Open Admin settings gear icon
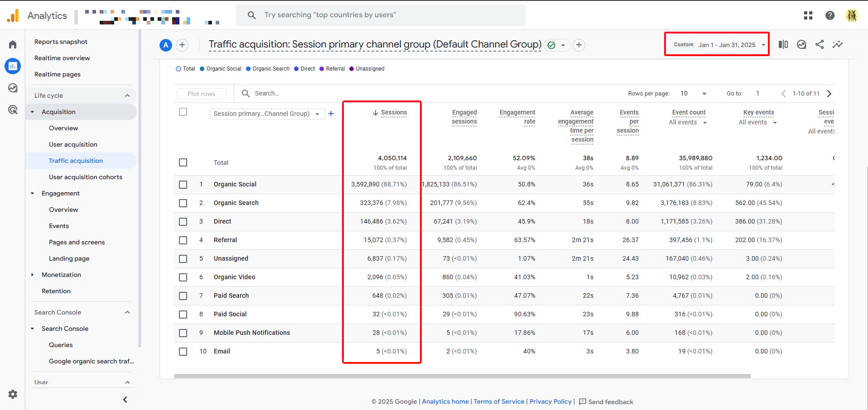Image resolution: width=868 pixels, height=410 pixels. point(13,394)
